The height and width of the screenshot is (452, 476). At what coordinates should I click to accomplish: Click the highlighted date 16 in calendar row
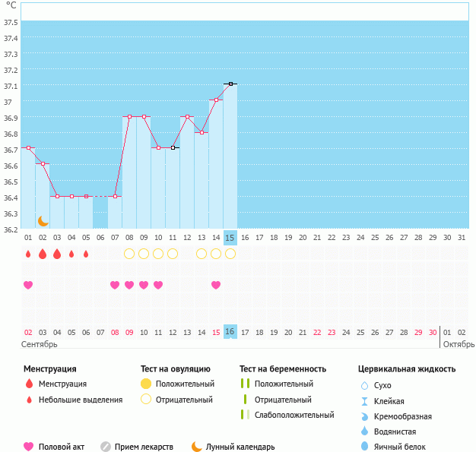pos(230,331)
